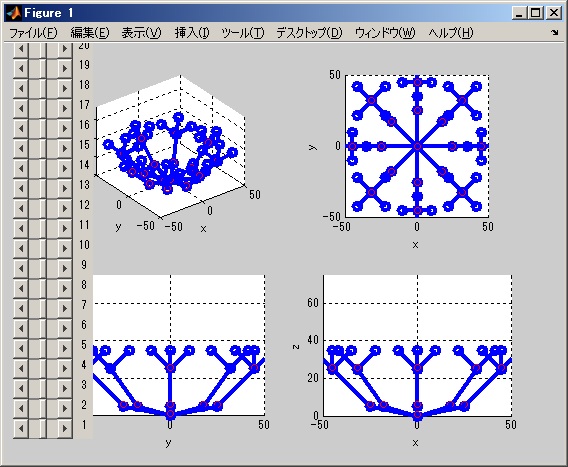Click left arrow of slider 10

pyautogui.click(x=21, y=248)
